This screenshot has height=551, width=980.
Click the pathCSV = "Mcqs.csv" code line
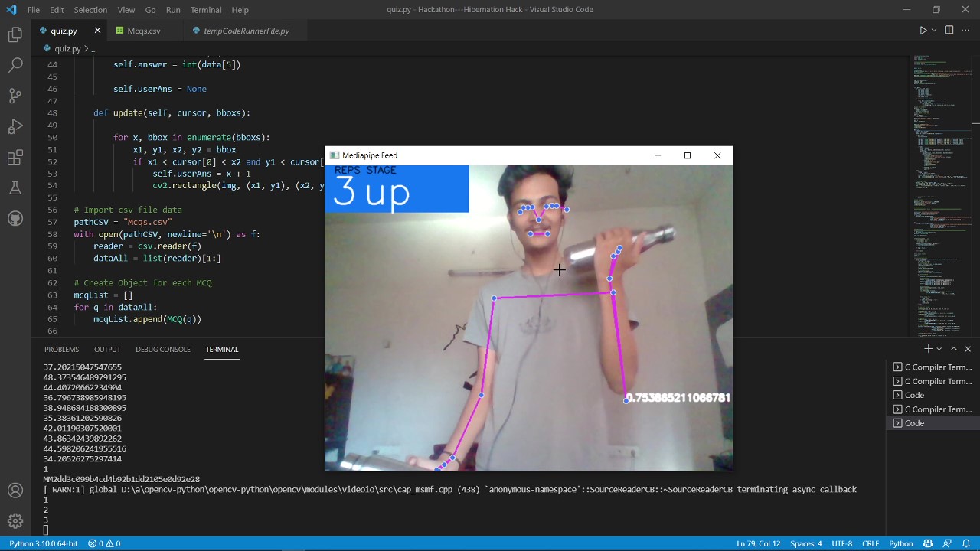coord(122,222)
